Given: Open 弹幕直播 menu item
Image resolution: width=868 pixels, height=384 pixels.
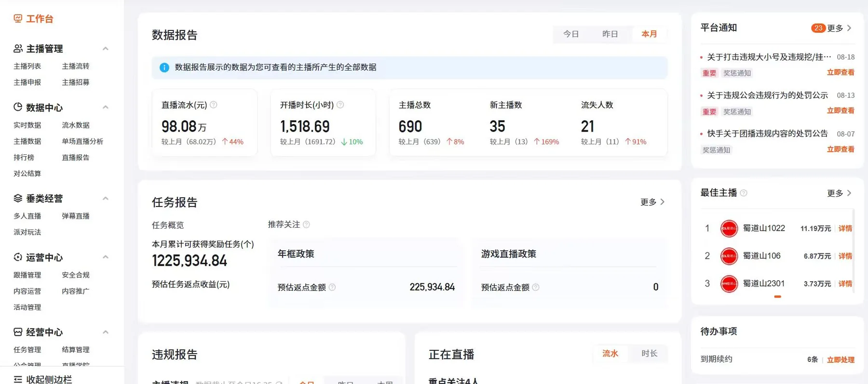Looking at the screenshot, I should pyautogui.click(x=76, y=216).
